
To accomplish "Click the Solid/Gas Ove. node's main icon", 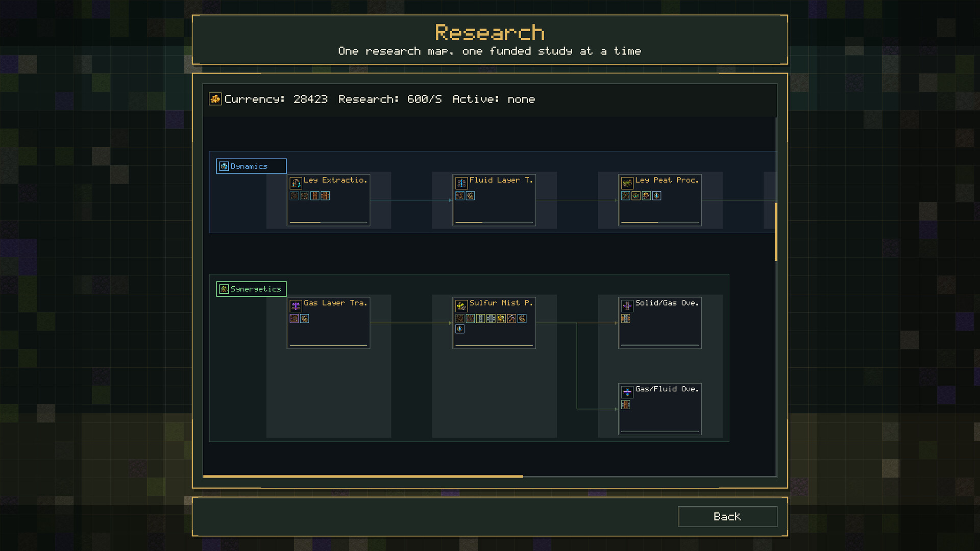I will coord(627,306).
